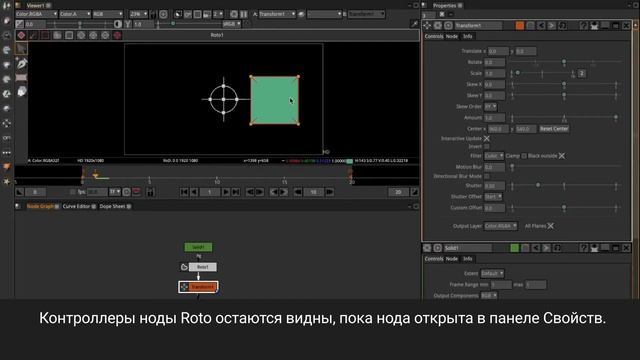Enable the Clamp checkbox
This screenshot has height=360, width=640.
pos(524,156)
